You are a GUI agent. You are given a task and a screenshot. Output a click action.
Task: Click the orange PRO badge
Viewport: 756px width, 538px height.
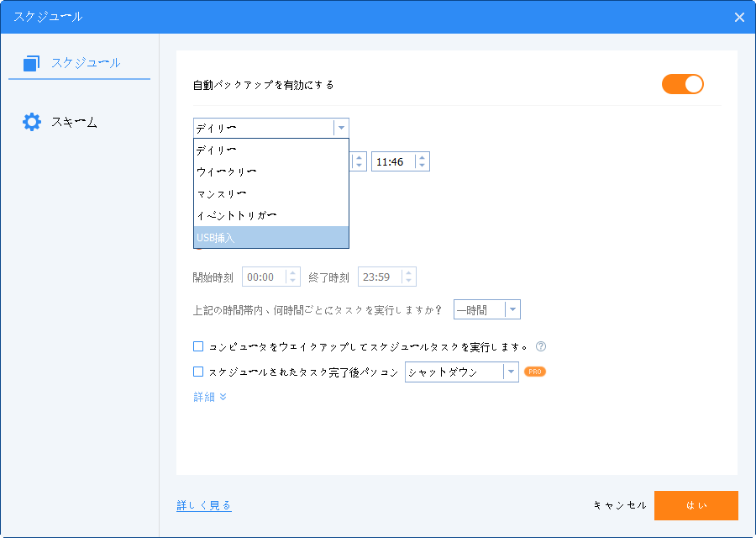[x=535, y=372]
